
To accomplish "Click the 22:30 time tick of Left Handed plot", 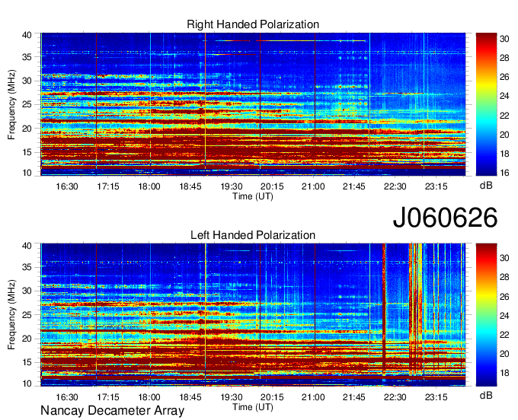I will pos(395,397).
